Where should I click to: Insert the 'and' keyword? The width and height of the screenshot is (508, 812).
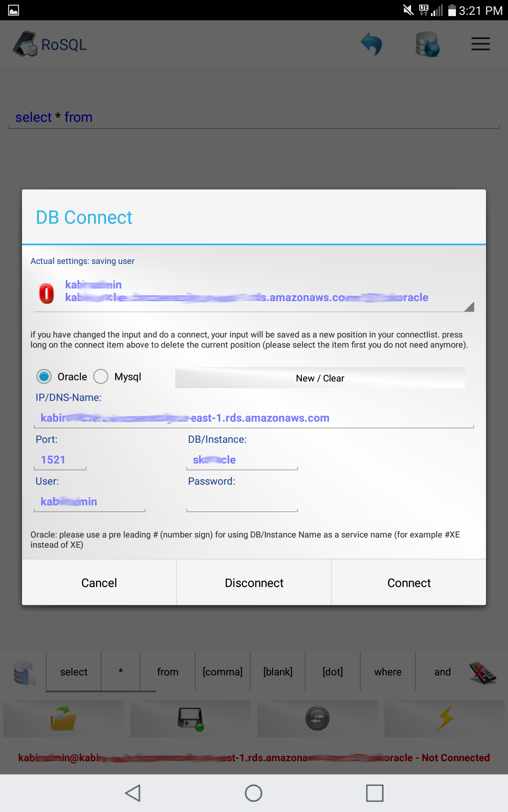pos(442,672)
